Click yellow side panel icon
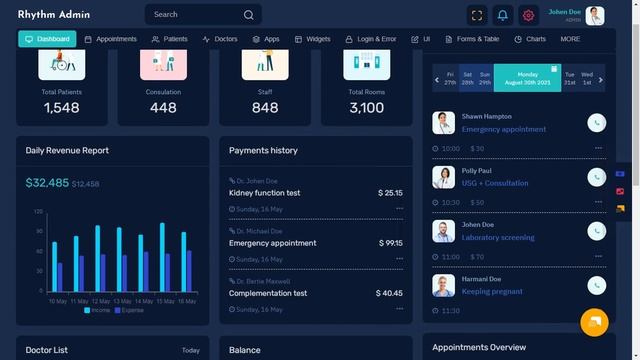The width and height of the screenshot is (640, 360). [620, 209]
